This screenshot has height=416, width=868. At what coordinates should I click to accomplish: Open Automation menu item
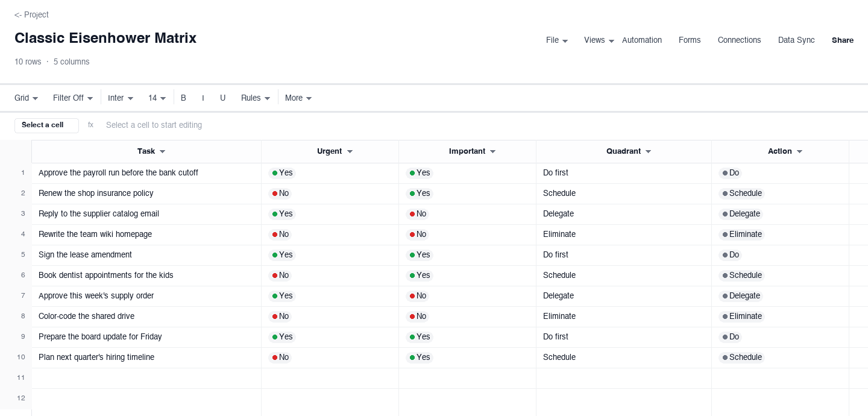tap(642, 40)
